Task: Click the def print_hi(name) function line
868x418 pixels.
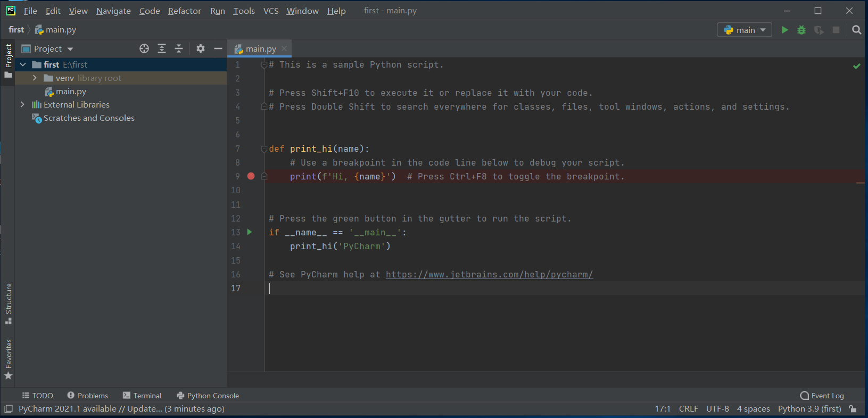Action: 319,149
